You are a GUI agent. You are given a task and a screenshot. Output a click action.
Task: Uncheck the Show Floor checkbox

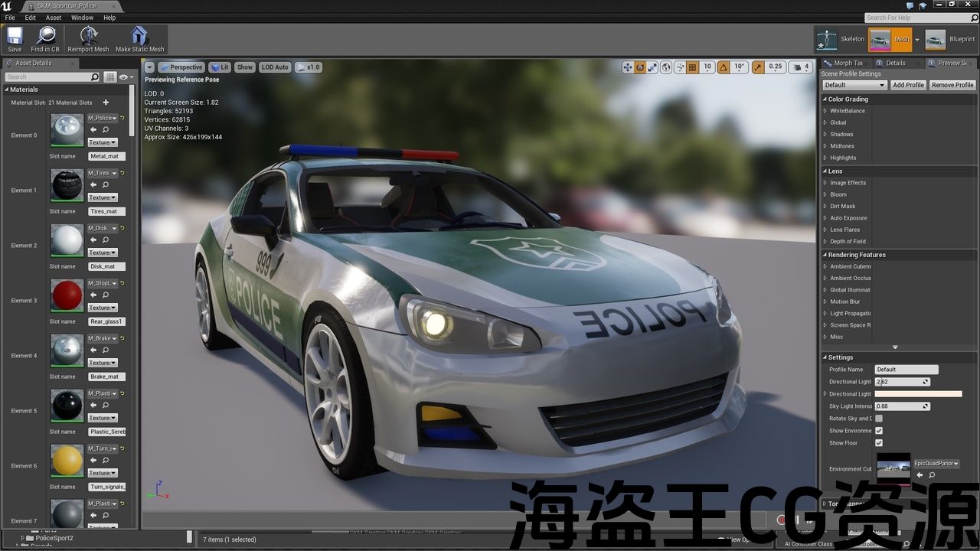pyautogui.click(x=879, y=443)
